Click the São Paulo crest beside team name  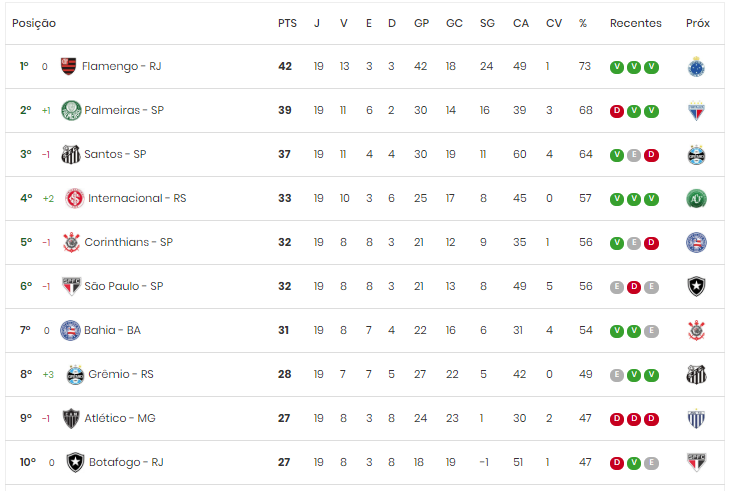[x=71, y=286]
